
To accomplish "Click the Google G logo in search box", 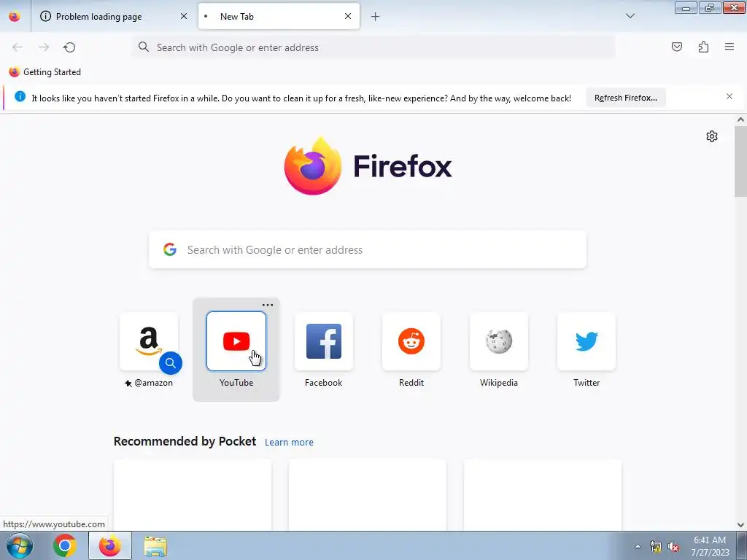I will pos(170,249).
